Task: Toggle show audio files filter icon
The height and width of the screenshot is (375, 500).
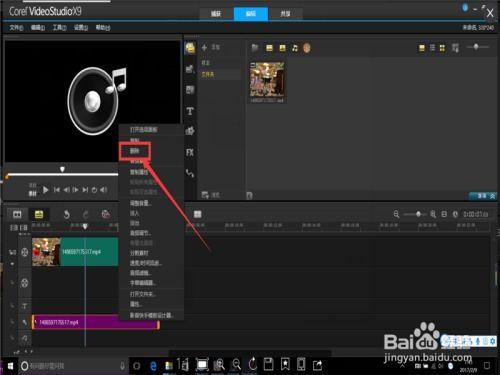Action: [295, 48]
